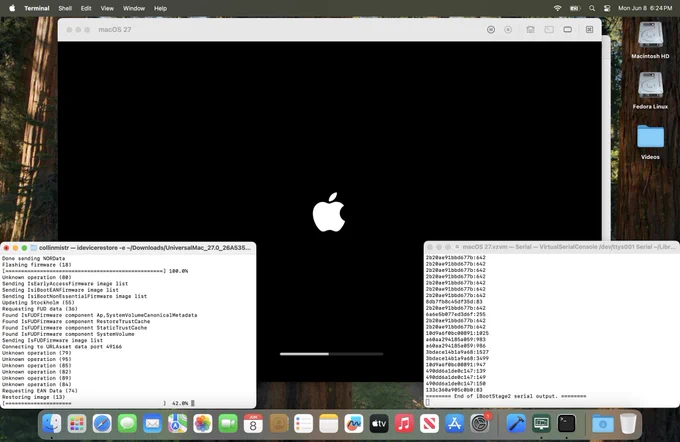Viewport: 680px width, 442px height.
Task: Open the Trash in the Dock
Action: coord(628,423)
